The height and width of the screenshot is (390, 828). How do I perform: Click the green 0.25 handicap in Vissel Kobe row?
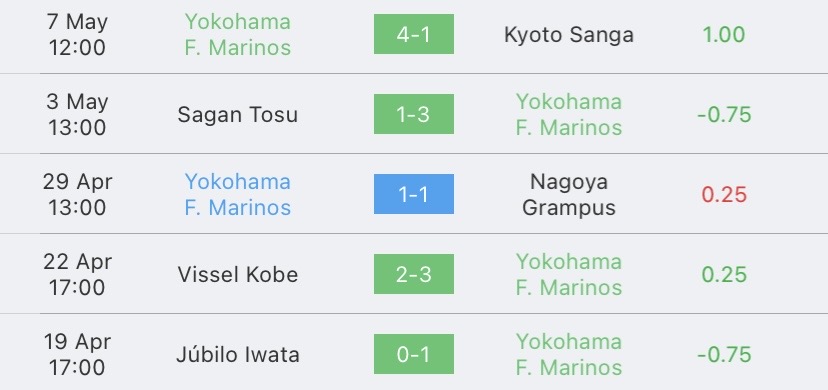pyautogui.click(x=724, y=274)
